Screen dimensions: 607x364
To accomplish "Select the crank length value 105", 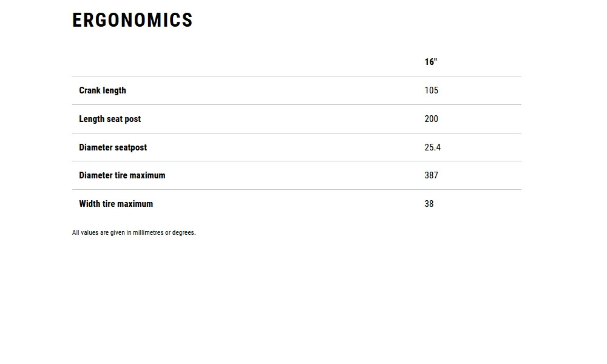I will coord(431,90).
